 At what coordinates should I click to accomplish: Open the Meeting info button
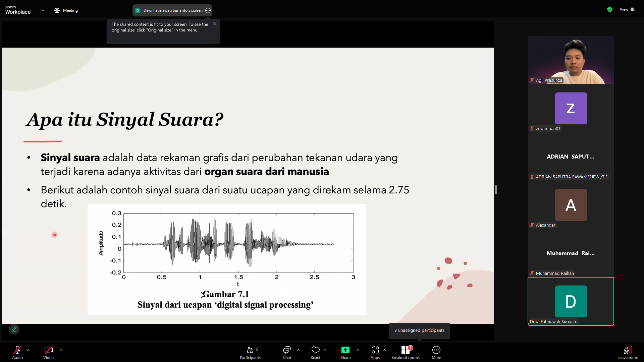(x=66, y=10)
